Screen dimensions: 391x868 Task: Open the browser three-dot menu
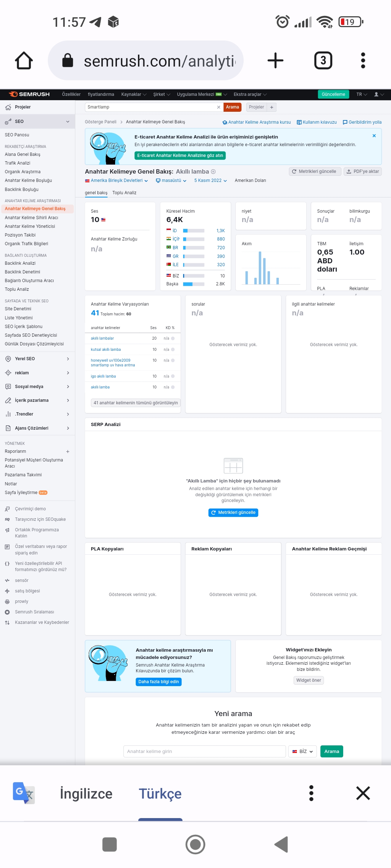click(x=363, y=60)
